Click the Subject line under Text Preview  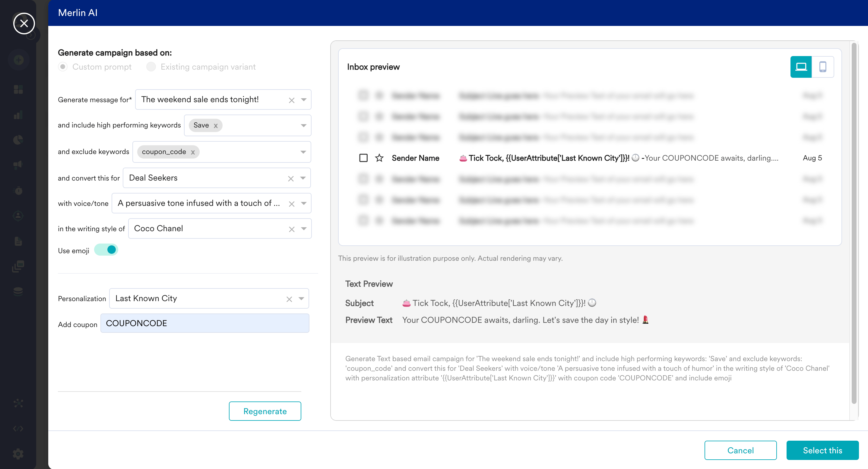[x=499, y=303]
